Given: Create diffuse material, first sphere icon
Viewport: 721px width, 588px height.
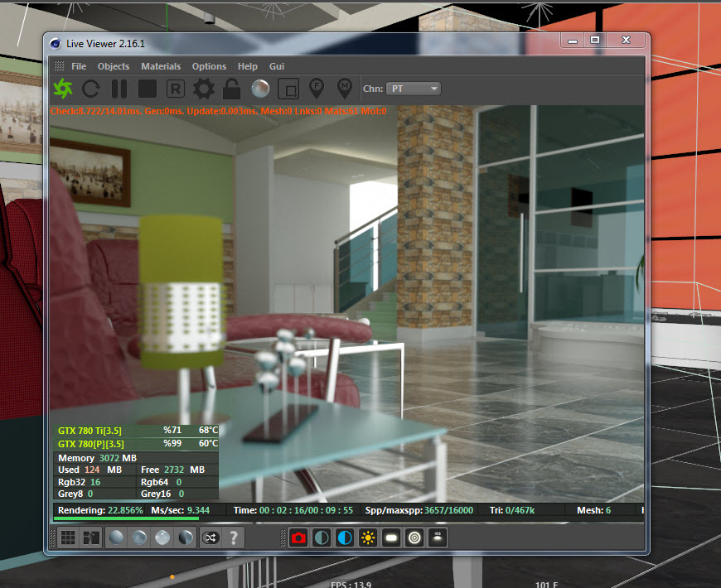Looking at the screenshot, I should point(116,537).
